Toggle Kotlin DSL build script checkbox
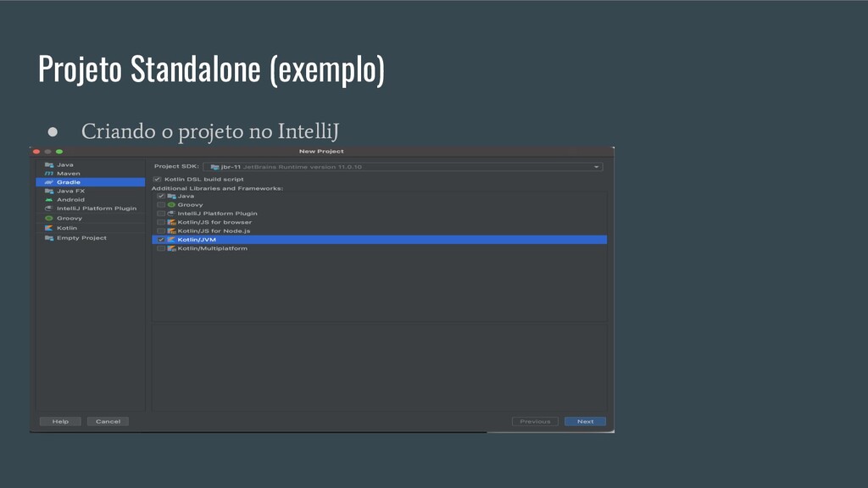The height and width of the screenshot is (488, 868). tap(157, 180)
